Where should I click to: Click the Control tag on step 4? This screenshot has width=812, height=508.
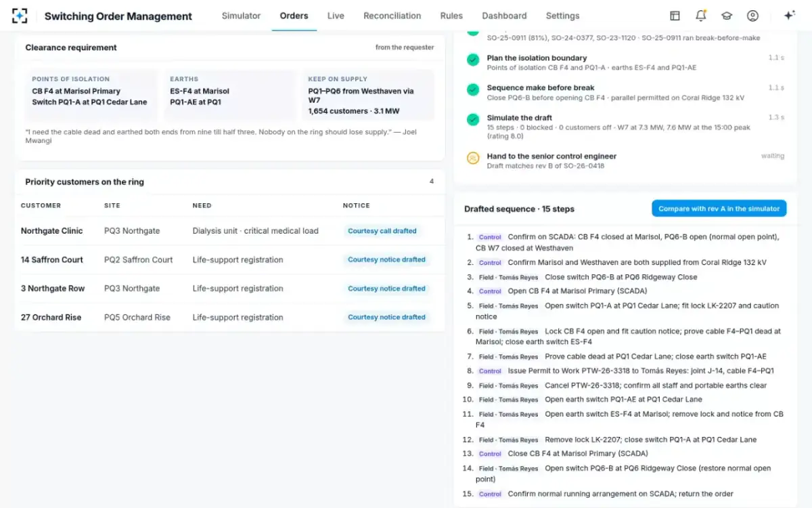[x=490, y=291]
